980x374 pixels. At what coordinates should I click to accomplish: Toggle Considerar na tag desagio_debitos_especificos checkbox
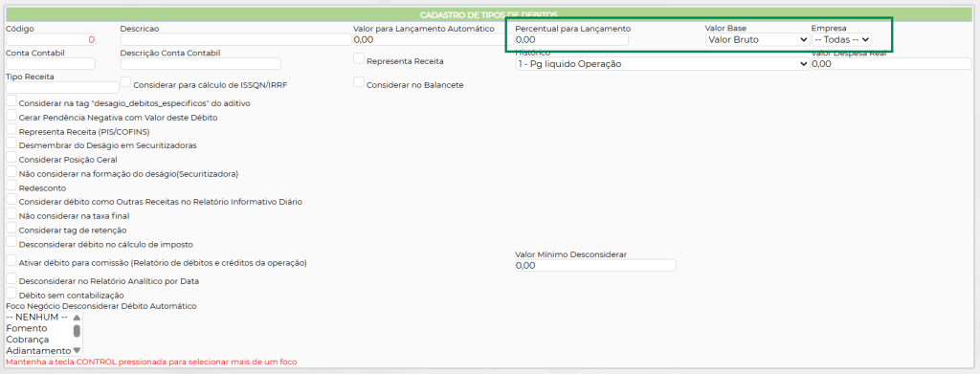coord(11,101)
